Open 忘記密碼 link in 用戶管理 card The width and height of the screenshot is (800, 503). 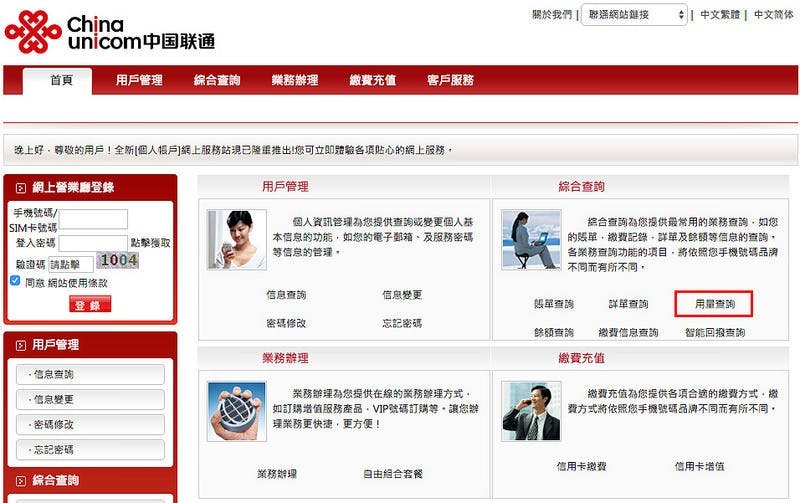pos(402,323)
